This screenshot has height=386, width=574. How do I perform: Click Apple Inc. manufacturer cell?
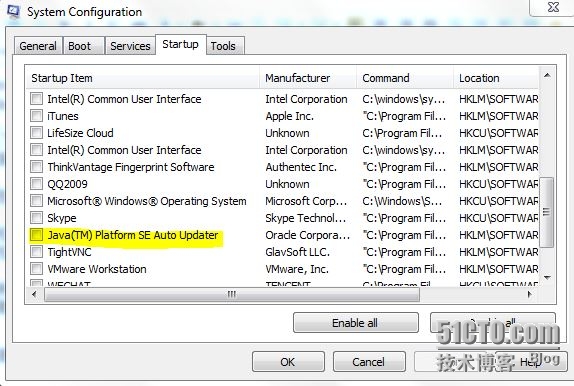[x=290, y=116]
